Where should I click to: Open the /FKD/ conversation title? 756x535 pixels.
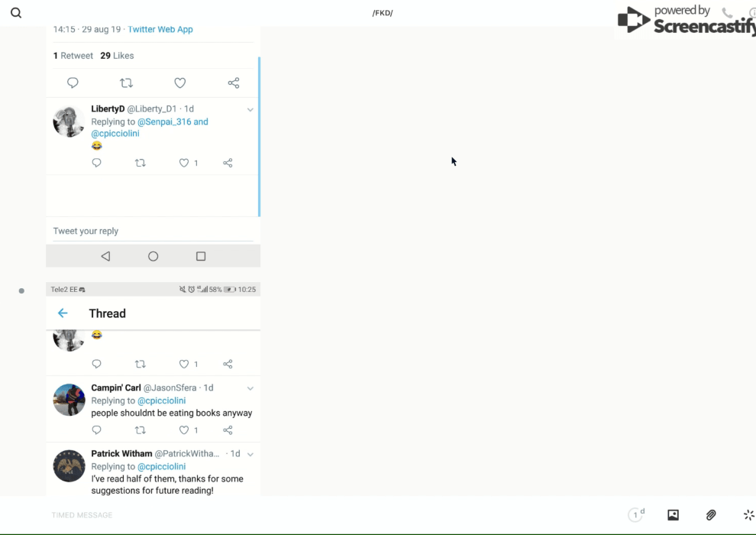[x=383, y=13]
